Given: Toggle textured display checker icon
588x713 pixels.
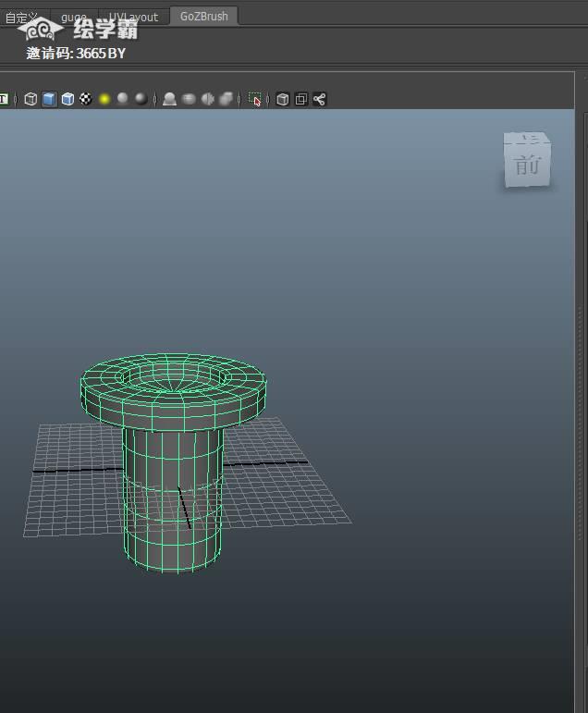Looking at the screenshot, I should point(86,99).
